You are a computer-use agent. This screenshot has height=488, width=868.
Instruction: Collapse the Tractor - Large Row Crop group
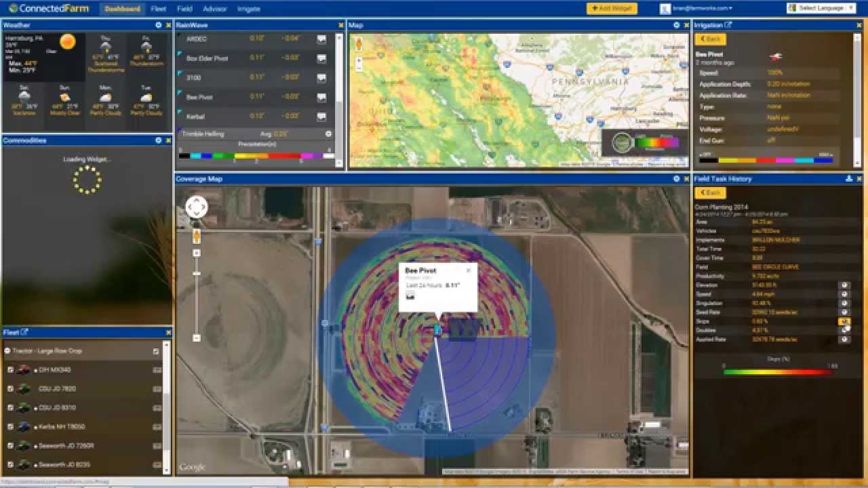pos(7,351)
